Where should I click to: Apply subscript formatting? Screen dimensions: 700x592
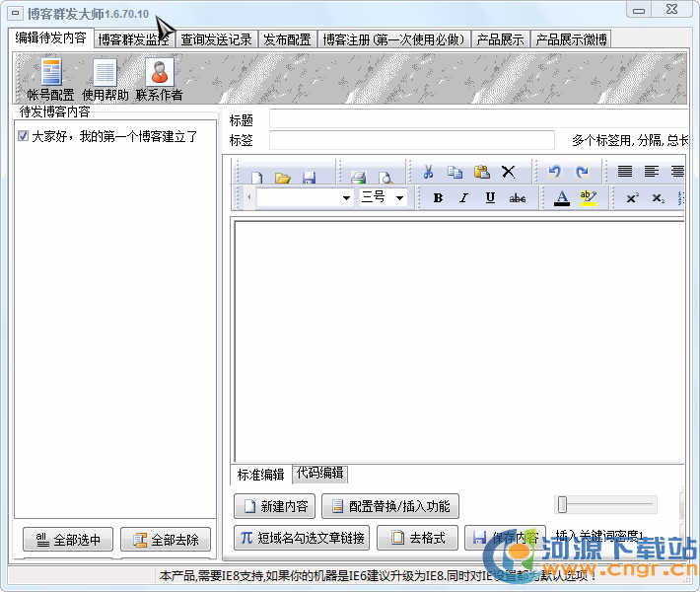point(658,198)
